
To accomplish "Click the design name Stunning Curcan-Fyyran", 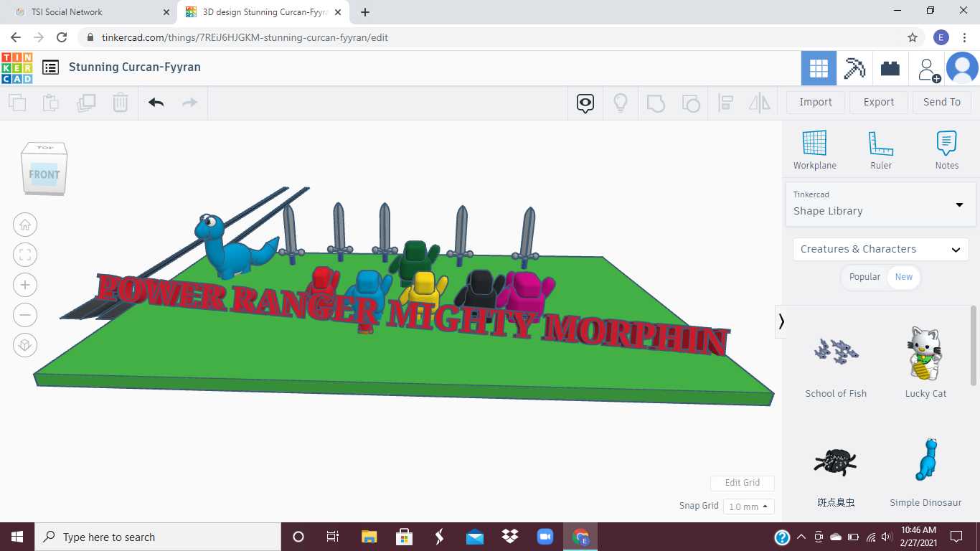I will point(135,67).
